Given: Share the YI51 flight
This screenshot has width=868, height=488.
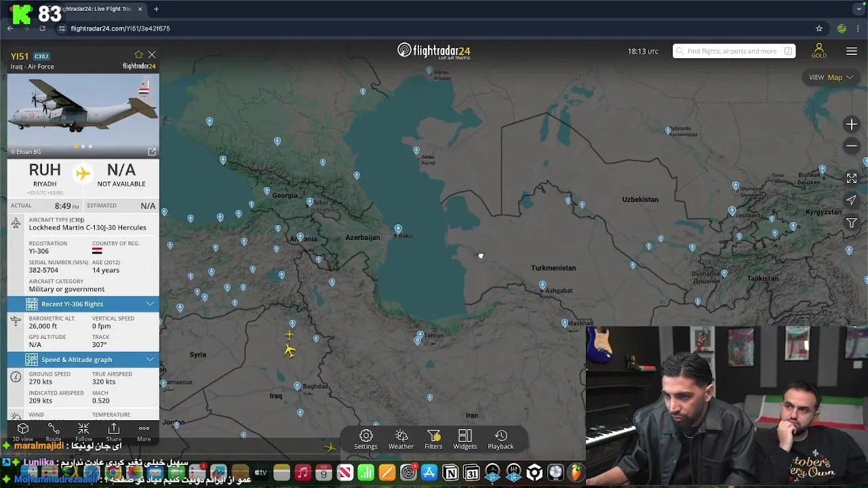Looking at the screenshot, I should tap(114, 432).
